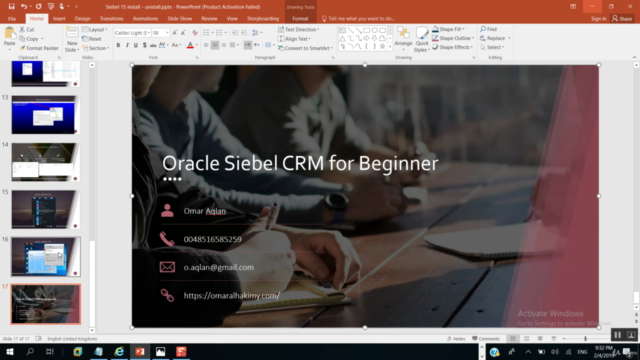The image size is (640, 360).
Task: Apply text shadow
Action: point(144,45)
